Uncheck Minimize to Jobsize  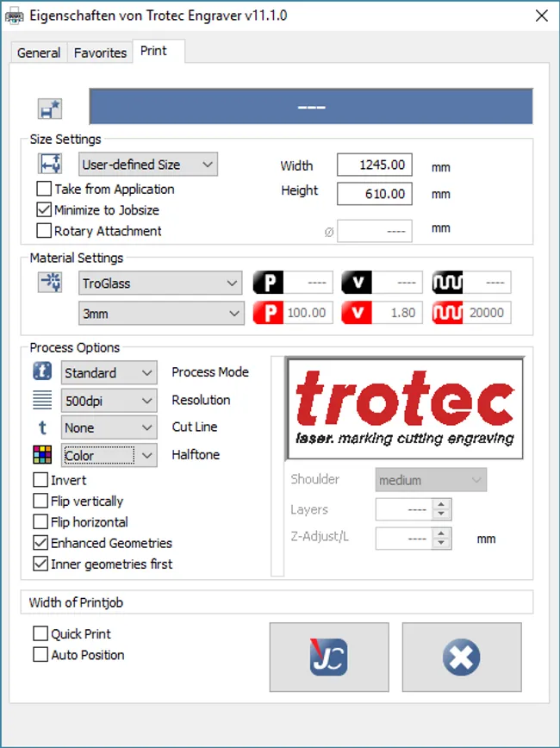click(44, 210)
